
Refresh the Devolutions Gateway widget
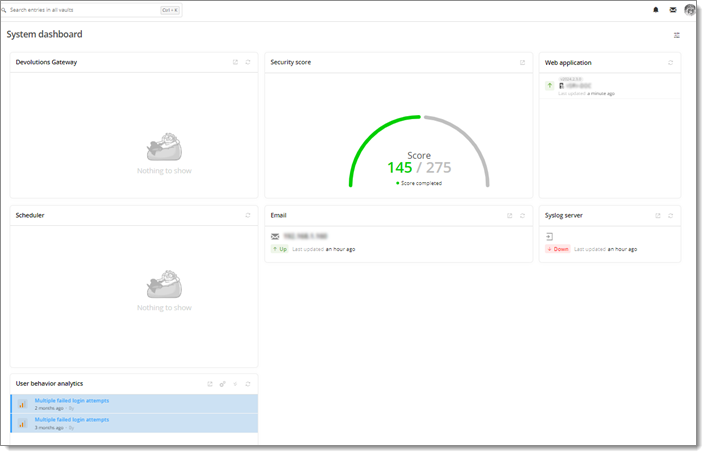click(x=247, y=62)
